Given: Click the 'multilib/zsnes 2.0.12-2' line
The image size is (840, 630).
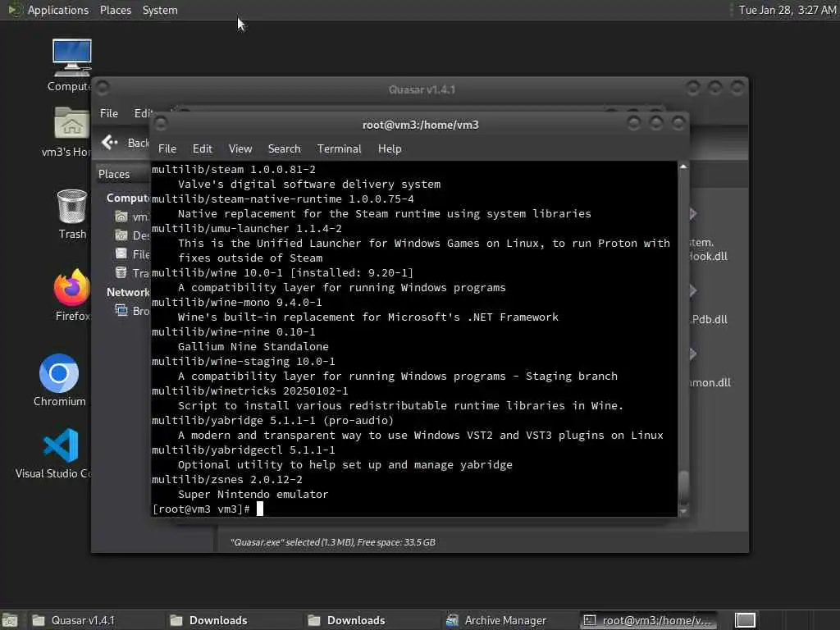Looking at the screenshot, I should point(226,479).
